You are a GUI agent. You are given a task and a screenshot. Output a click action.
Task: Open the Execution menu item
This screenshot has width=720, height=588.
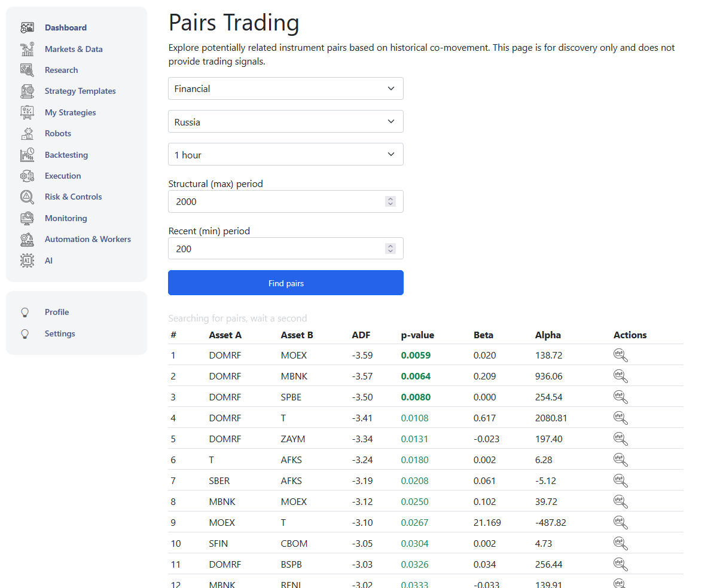(63, 176)
